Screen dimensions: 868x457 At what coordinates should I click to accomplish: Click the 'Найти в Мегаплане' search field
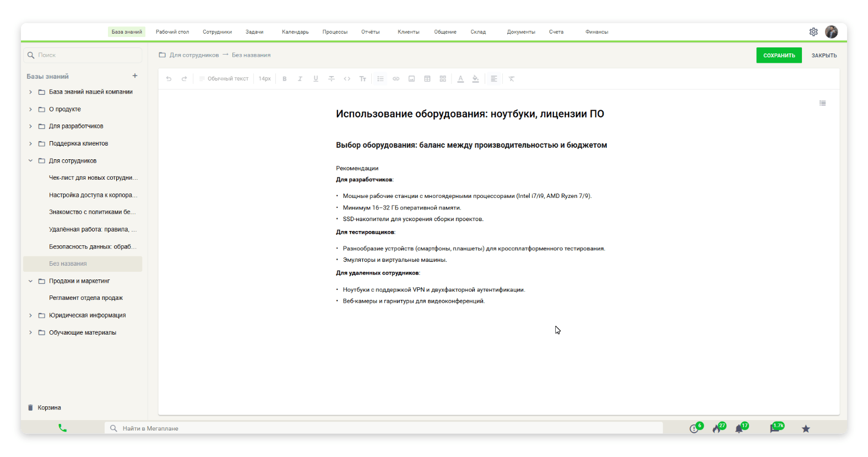pyautogui.click(x=384, y=428)
